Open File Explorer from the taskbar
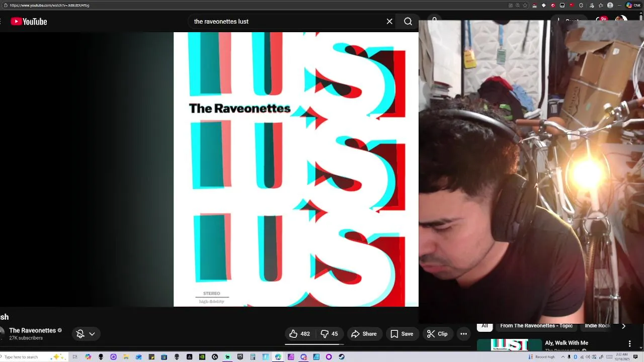 pyautogui.click(x=126, y=357)
